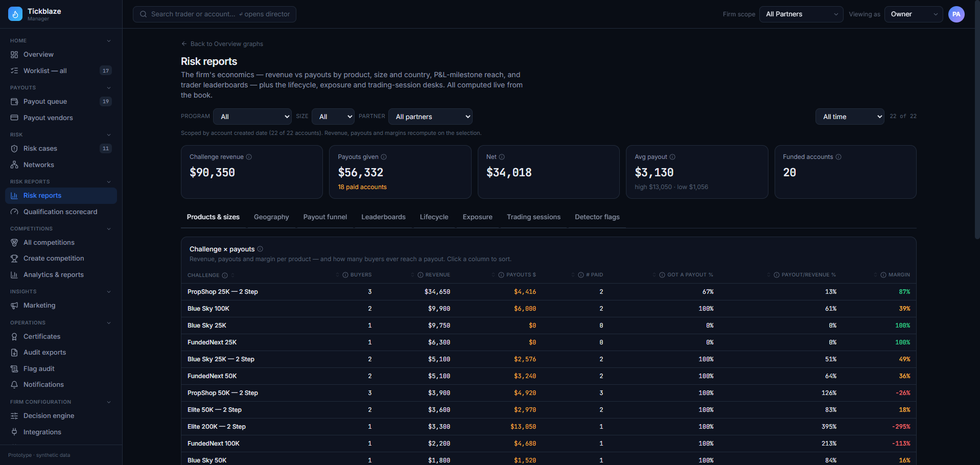Collapse the COMPETITIONS sidebar section
This screenshot has width=980, height=465.
[x=109, y=229]
